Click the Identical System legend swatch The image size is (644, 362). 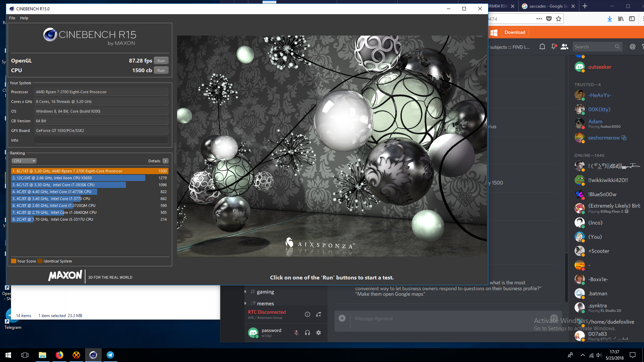40,261
